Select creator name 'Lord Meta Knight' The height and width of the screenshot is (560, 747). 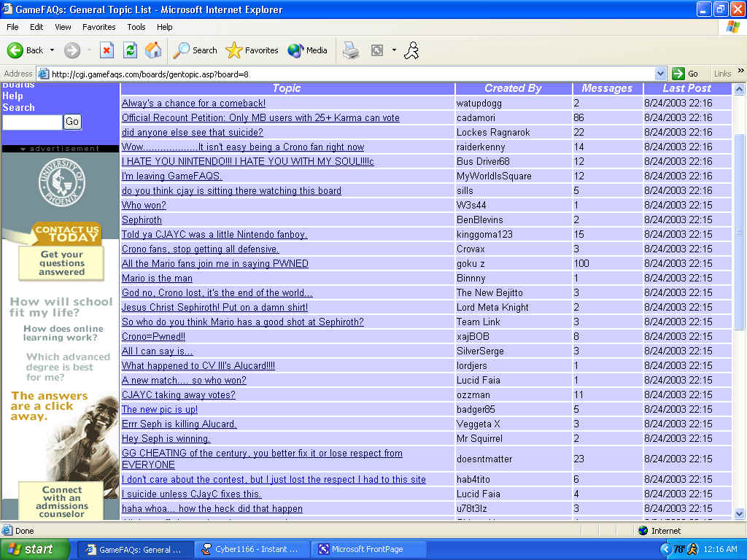point(492,308)
